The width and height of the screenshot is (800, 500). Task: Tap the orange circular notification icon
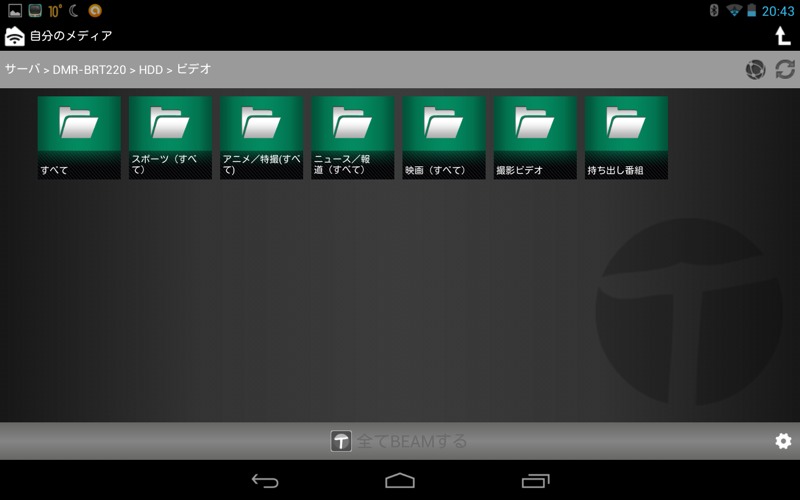pyautogui.click(x=95, y=10)
